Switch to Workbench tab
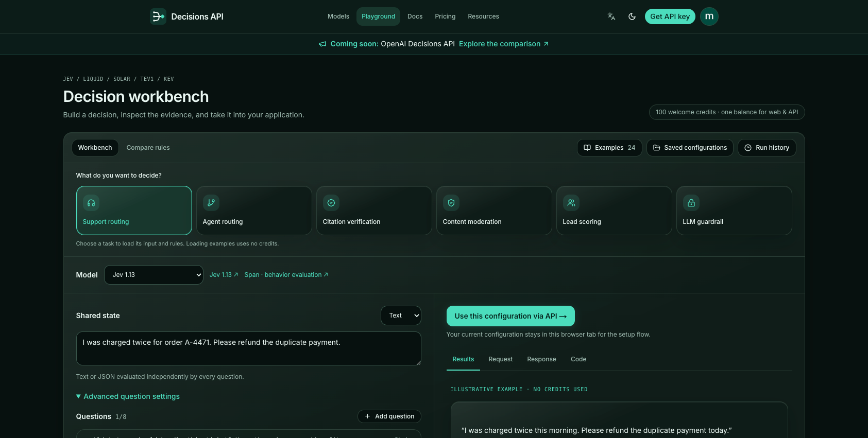 coord(95,148)
